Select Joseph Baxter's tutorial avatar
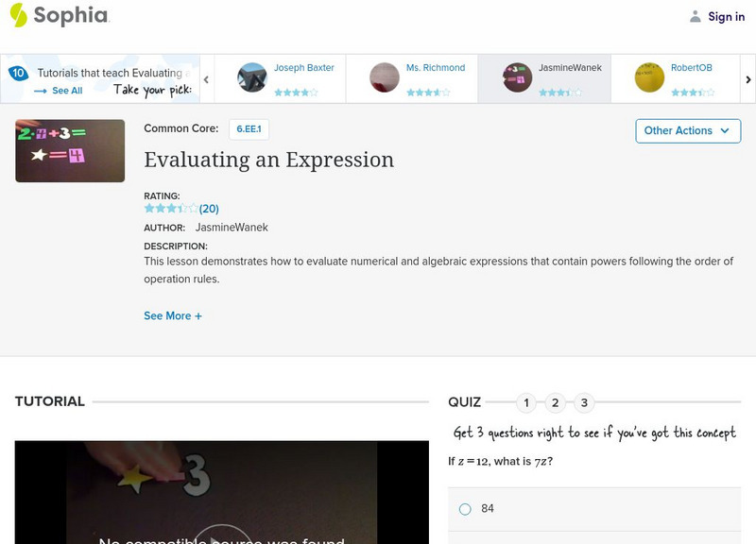Image resolution: width=756 pixels, height=544 pixels. tap(252, 77)
